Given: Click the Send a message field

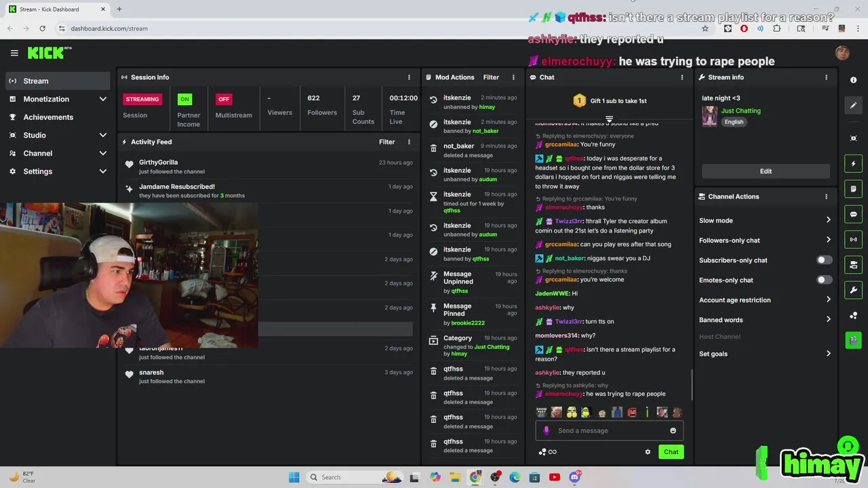Looking at the screenshot, I should click(x=609, y=430).
